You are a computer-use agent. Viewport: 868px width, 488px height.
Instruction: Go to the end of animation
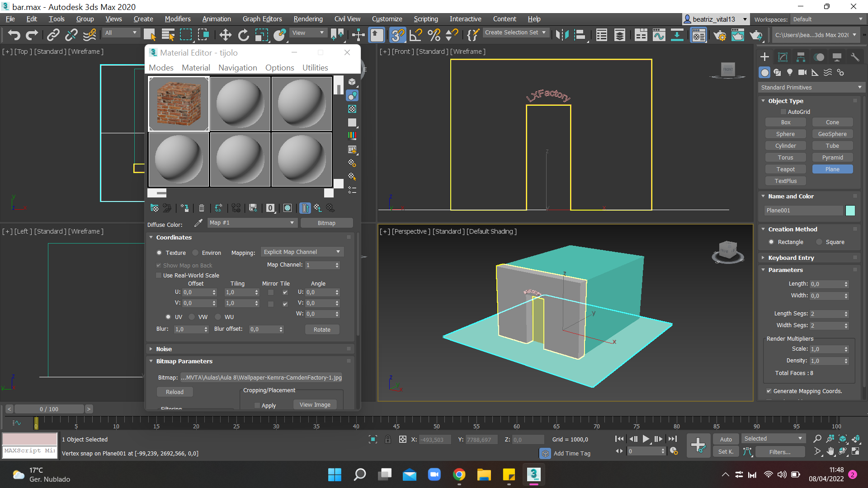[x=673, y=439]
